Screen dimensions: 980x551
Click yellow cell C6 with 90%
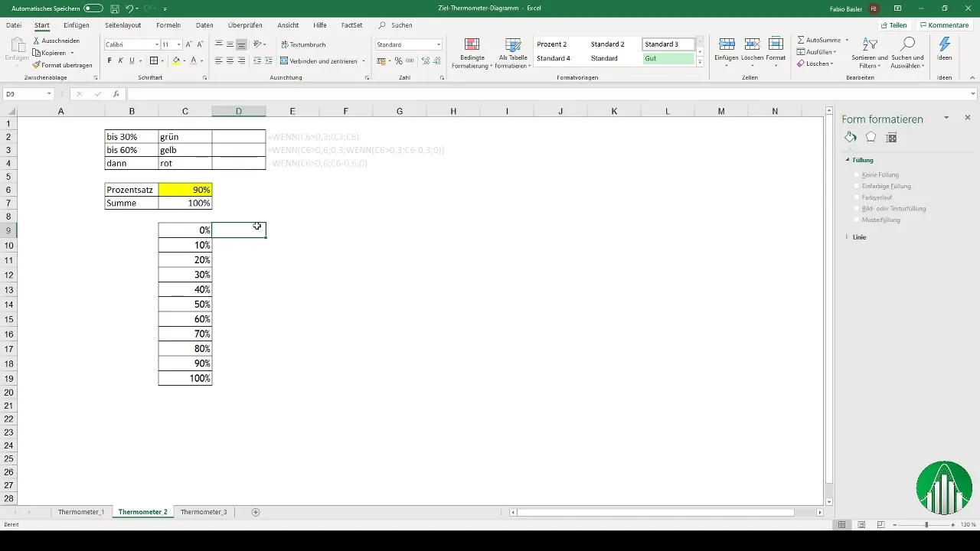point(185,189)
